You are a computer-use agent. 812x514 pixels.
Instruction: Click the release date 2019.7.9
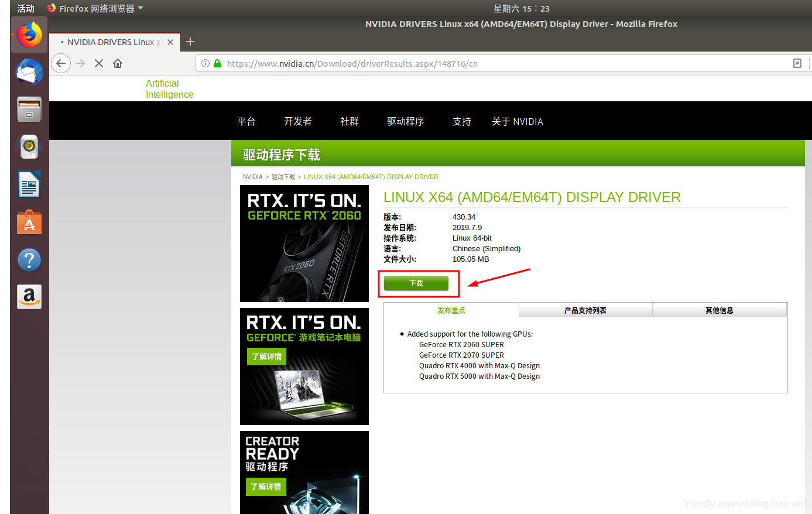click(x=467, y=228)
